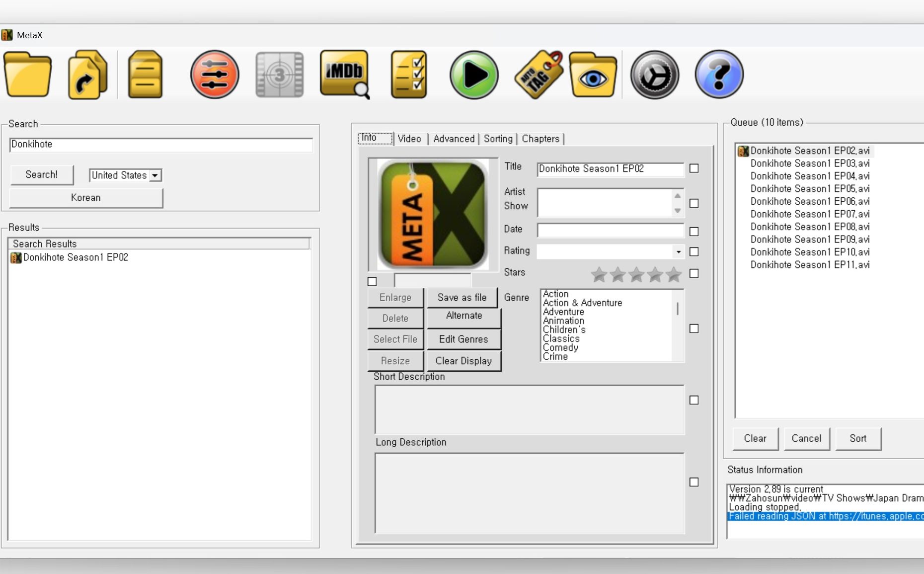The height and width of the screenshot is (574, 924).
Task: Click the gray film countdown icon
Action: [280, 75]
